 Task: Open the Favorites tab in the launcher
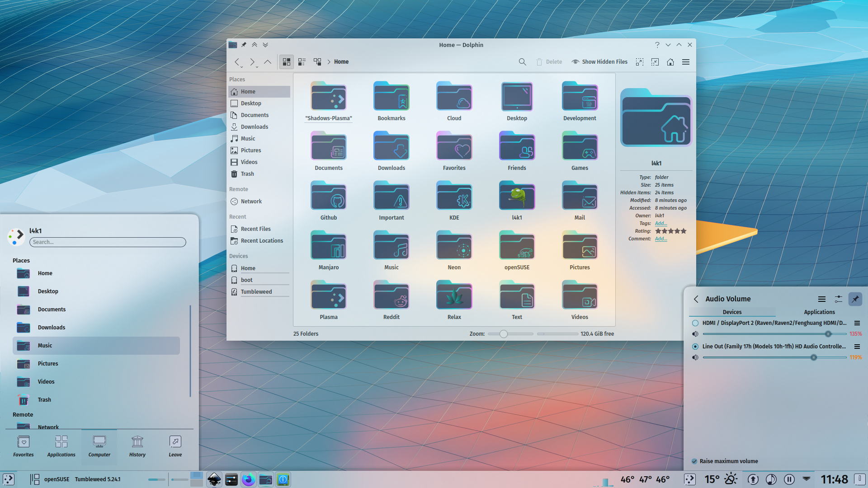click(x=24, y=446)
